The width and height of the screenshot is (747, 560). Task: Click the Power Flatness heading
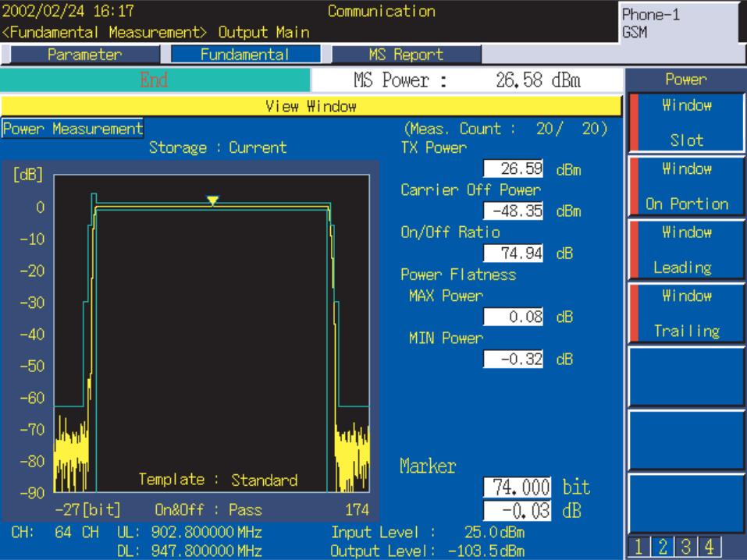point(458,275)
